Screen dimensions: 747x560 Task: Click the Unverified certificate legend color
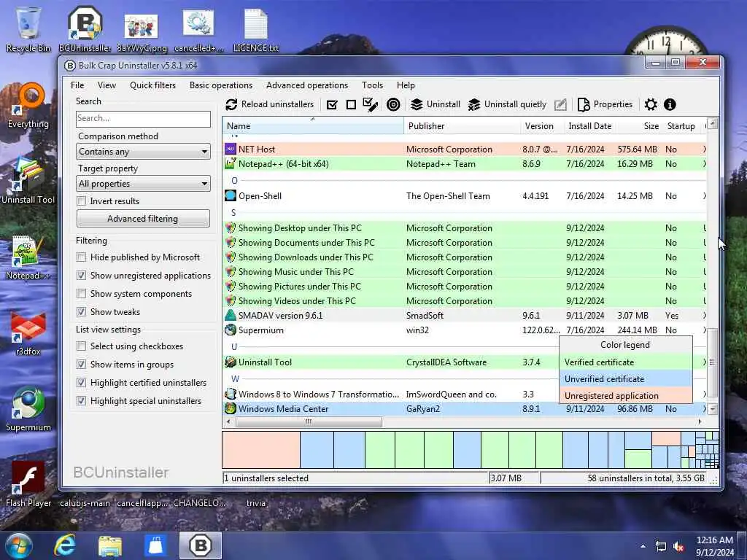pyautogui.click(x=625, y=379)
